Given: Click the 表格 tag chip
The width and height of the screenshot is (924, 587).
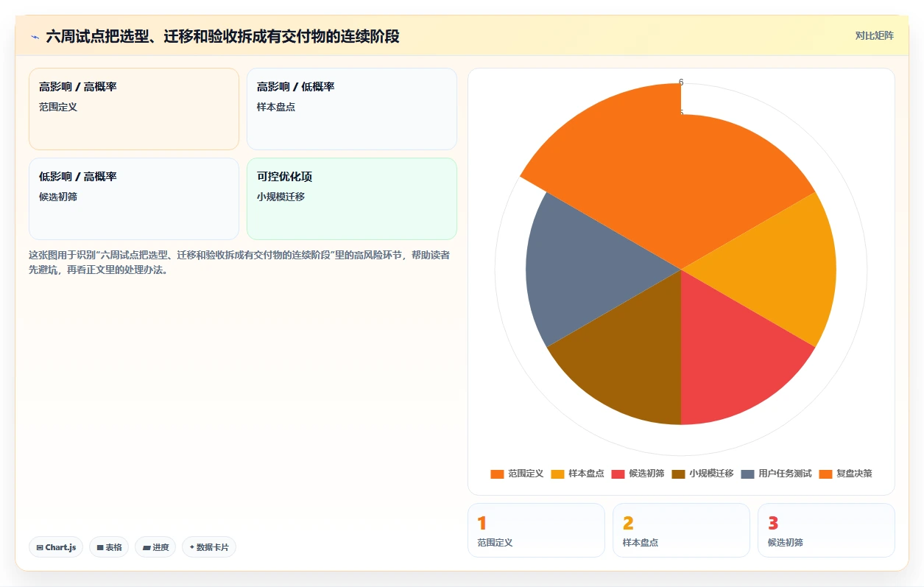Looking at the screenshot, I should tap(109, 547).
